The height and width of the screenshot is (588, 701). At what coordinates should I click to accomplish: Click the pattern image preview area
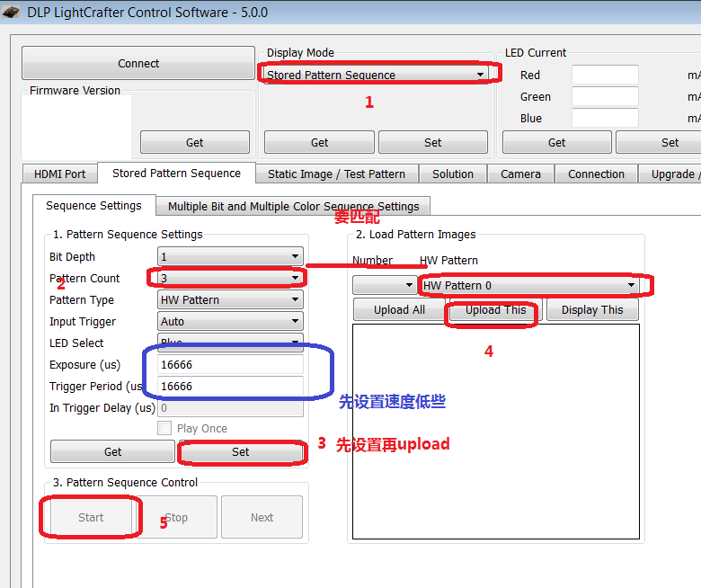coord(496,432)
